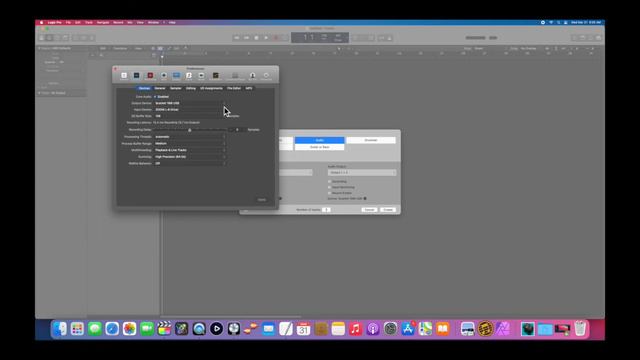Toggle the Library button in control bar
Image resolution: width=640 pixels, height=360 pixels.
(42, 38)
